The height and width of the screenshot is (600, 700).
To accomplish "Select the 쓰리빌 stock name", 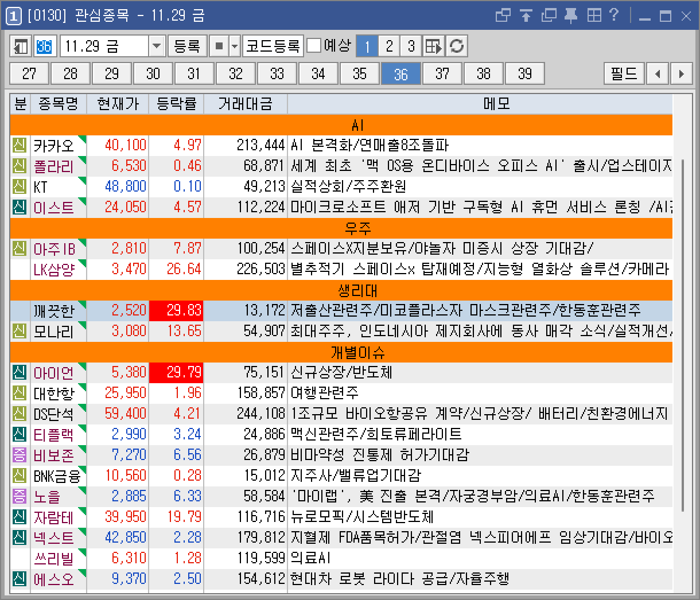I will pyautogui.click(x=54, y=558).
